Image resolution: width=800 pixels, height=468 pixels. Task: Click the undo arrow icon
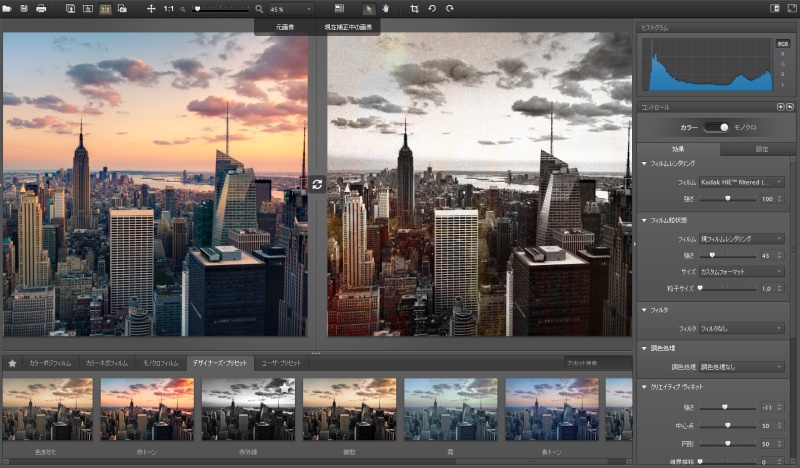pos(432,8)
